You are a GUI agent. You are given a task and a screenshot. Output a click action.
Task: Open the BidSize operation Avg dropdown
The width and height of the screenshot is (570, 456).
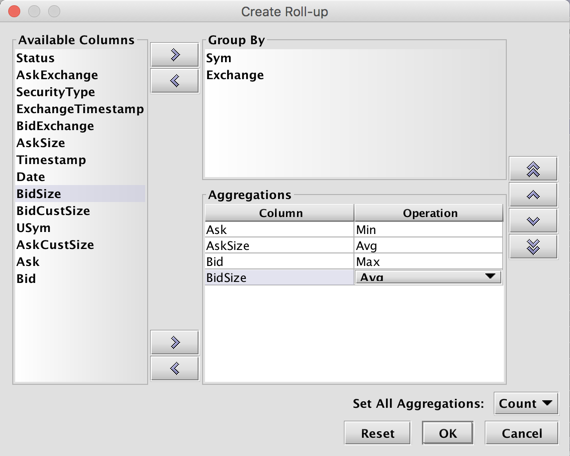(x=428, y=277)
